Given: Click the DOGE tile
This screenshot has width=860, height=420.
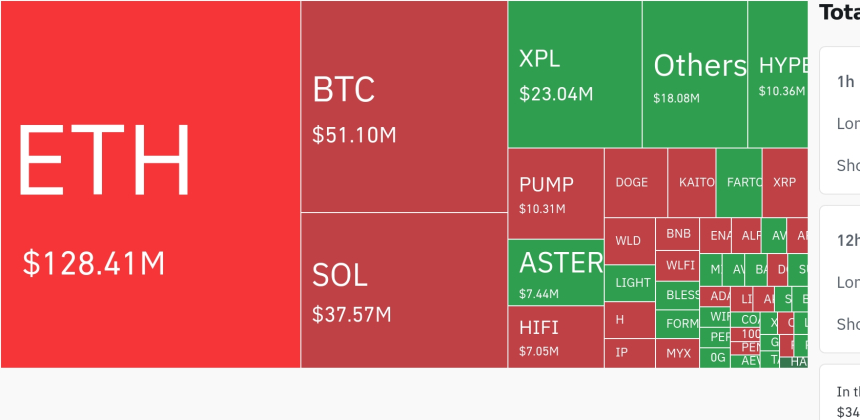Looking at the screenshot, I should pyautogui.click(x=635, y=182).
